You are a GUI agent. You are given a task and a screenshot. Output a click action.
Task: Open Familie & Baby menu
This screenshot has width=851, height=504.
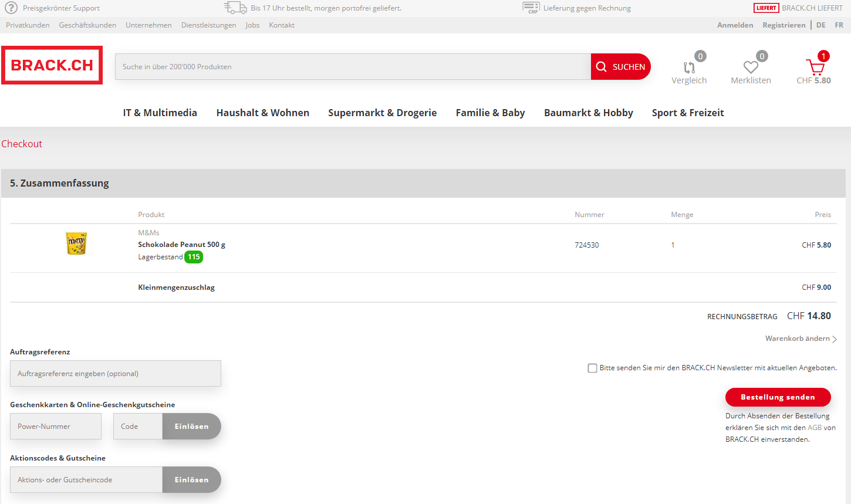click(x=490, y=113)
